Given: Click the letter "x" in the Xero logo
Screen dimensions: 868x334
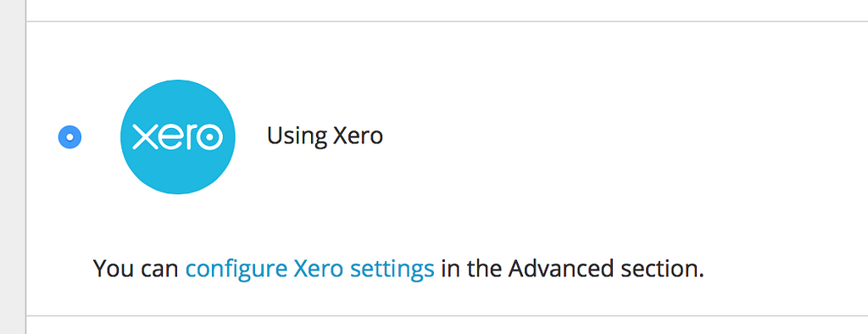Looking at the screenshot, I should click(x=144, y=137).
